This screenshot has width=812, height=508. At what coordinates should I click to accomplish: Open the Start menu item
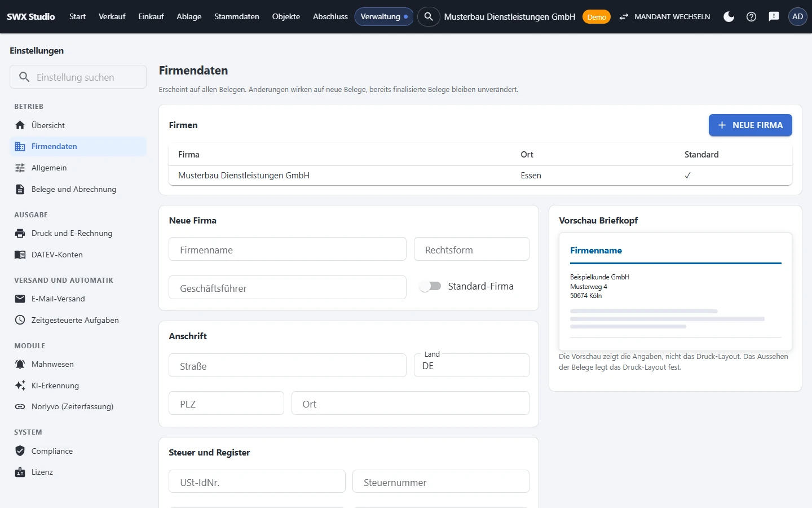(77, 16)
